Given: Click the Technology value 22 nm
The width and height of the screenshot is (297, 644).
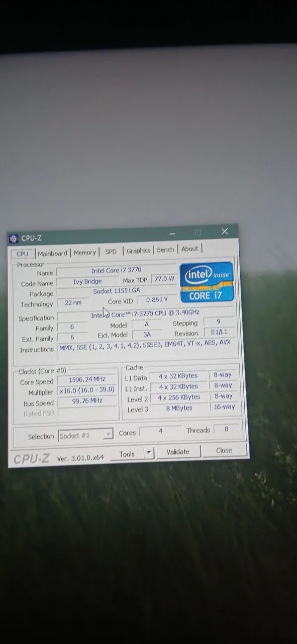Looking at the screenshot, I should click(73, 303).
